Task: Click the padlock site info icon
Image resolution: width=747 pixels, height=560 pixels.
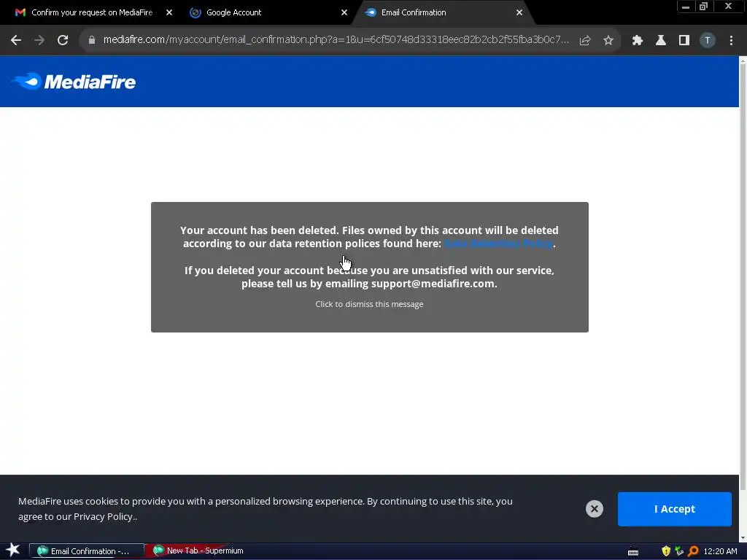Action: click(91, 41)
